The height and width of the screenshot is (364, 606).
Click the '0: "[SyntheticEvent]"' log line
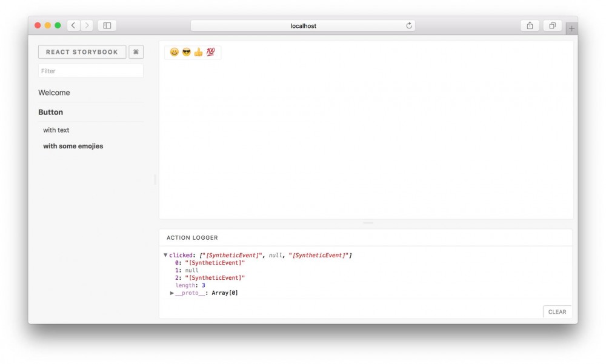point(210,263)
